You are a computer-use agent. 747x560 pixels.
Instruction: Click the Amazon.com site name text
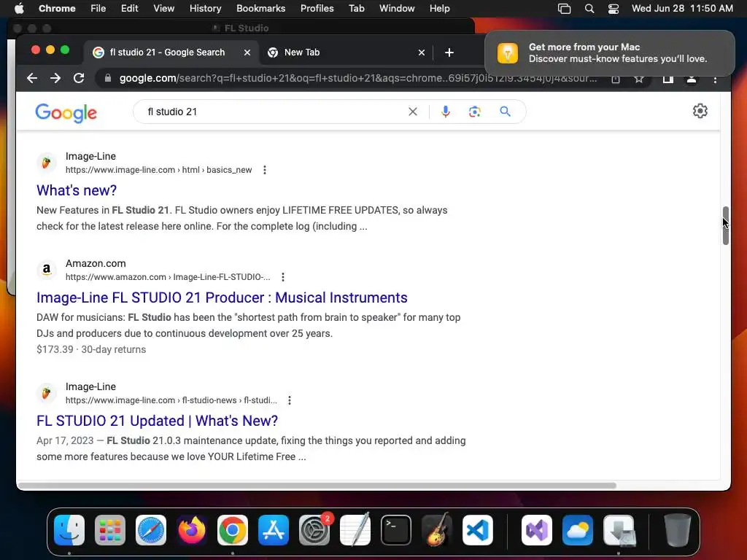(x=96, y=263)
